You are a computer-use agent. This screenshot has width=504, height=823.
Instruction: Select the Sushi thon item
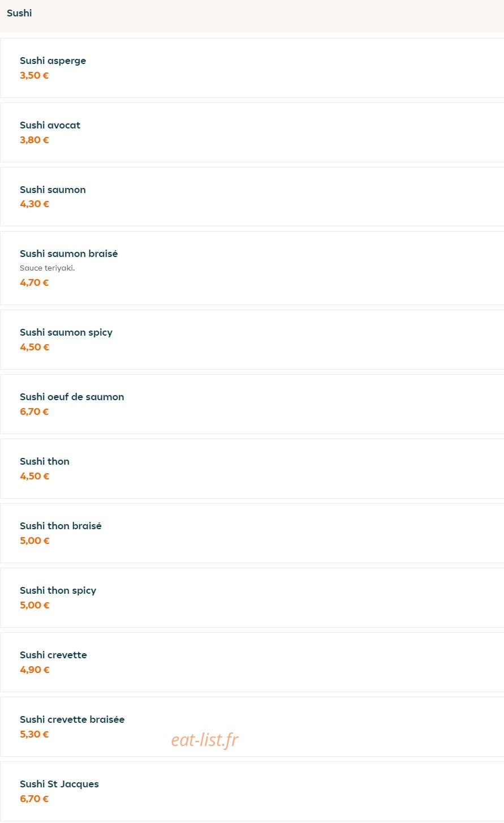[252, 469]
